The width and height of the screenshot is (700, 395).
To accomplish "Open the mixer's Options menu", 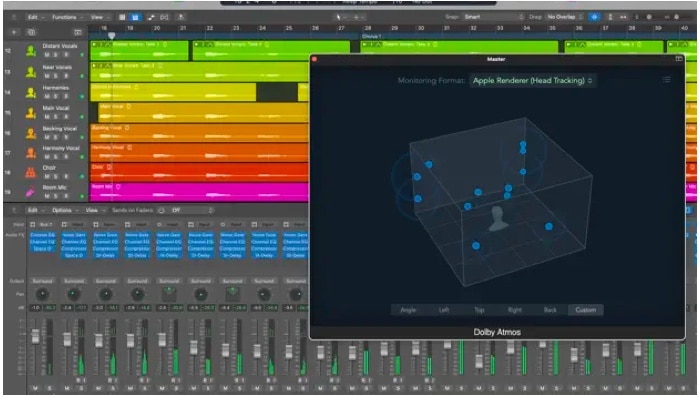I will (64, 210).
